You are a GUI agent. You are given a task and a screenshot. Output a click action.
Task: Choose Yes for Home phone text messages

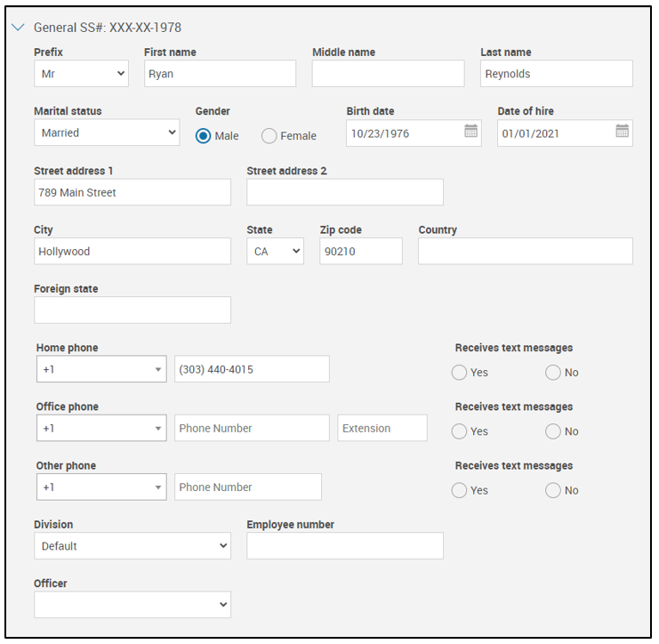coord(460,373)
